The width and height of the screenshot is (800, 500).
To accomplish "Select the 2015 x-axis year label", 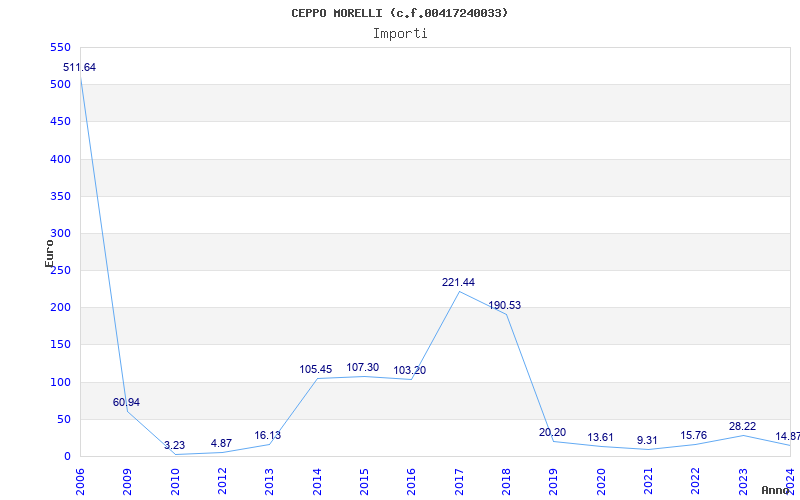I will point(364,482).
